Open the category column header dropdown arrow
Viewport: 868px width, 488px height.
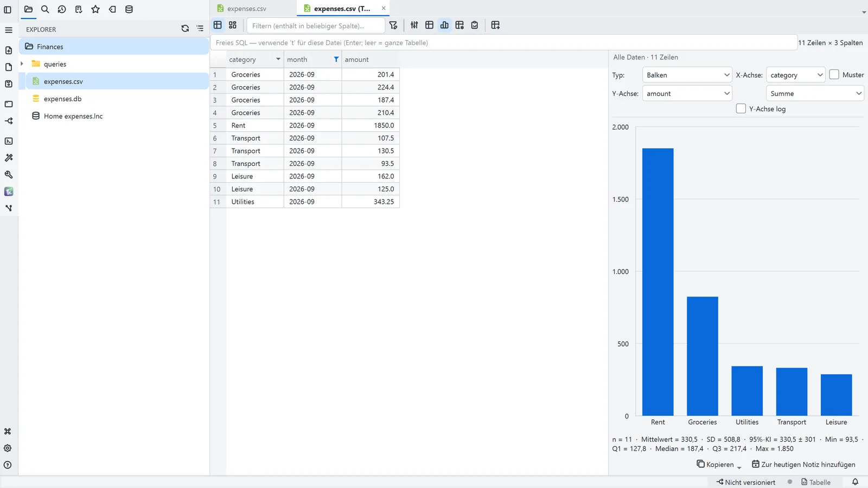point(278,59)
